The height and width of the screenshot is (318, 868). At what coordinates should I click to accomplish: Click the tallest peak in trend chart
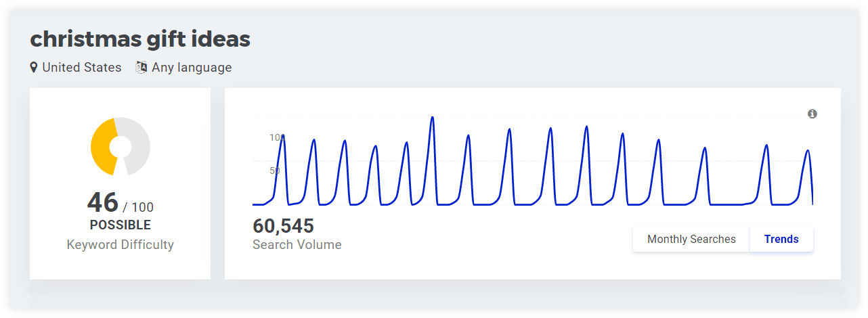(432, 118)
